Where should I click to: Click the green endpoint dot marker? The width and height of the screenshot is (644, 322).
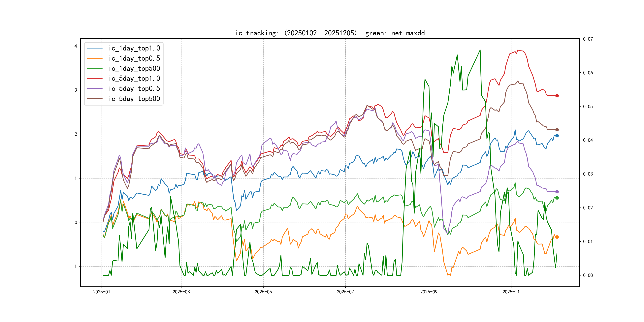[x=557, y=198]
